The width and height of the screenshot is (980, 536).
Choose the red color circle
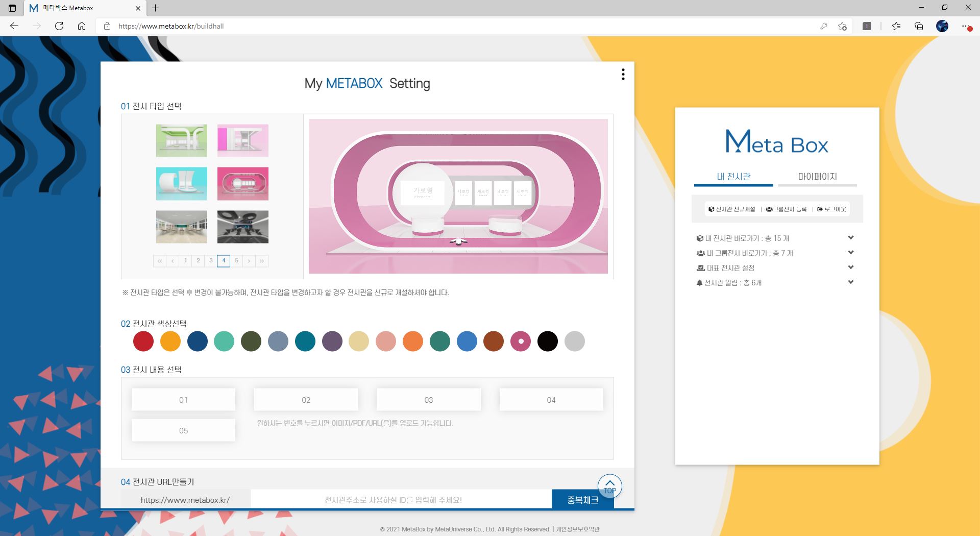(x=143, y=341)
